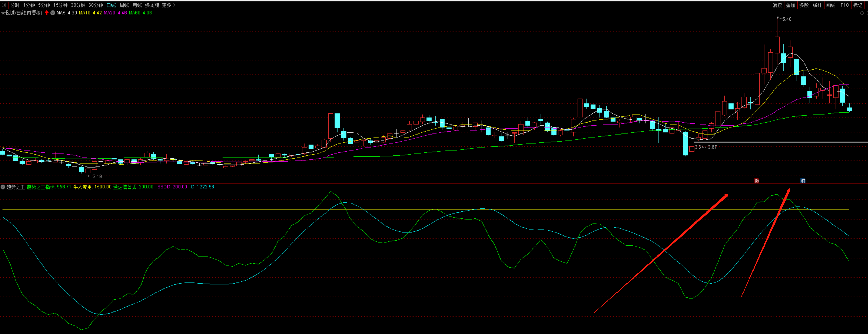868x334 pixels.
Task: Click the red 涨 event marker
Action: [x=757, y=181]
